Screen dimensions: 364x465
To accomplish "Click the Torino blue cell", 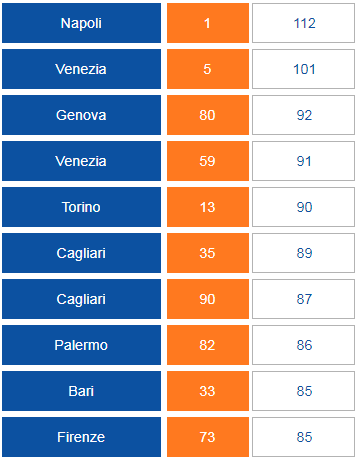I will [81, 207].
